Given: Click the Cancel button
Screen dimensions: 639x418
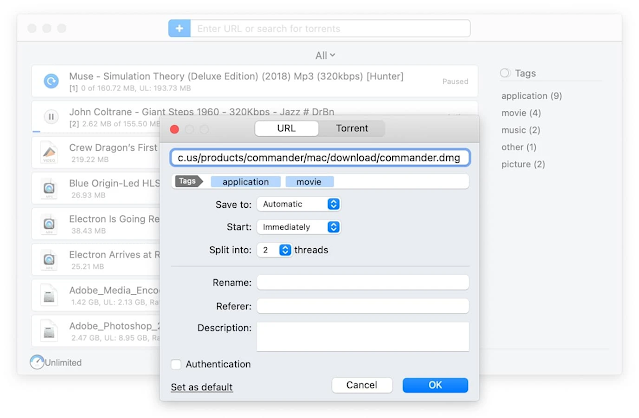Looking at the screenshot, I should tap(362, 385).
